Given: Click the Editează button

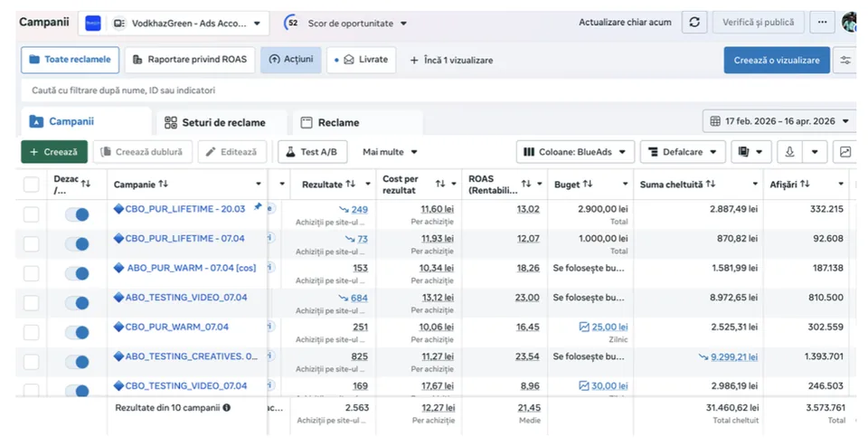Looking at the screenshot, I should pyautogui.click(x=232, y=152).
